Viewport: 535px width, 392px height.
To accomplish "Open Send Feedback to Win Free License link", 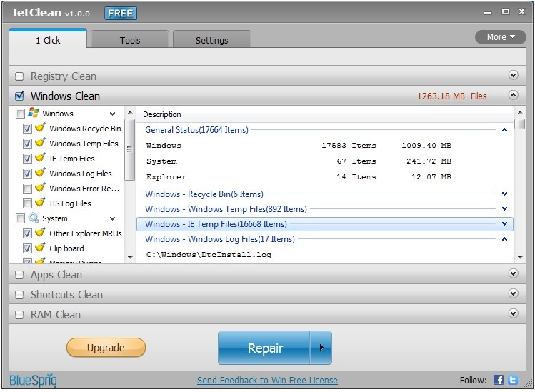I will point(267,380).
